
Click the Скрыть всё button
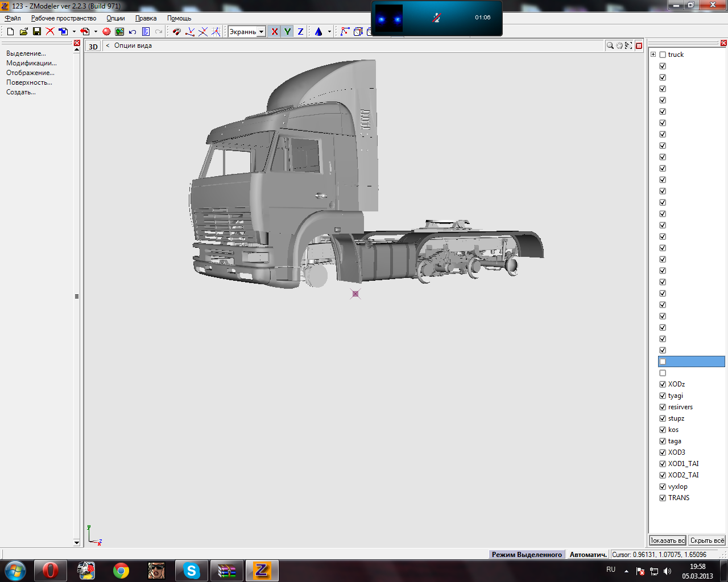pos(707,541)
